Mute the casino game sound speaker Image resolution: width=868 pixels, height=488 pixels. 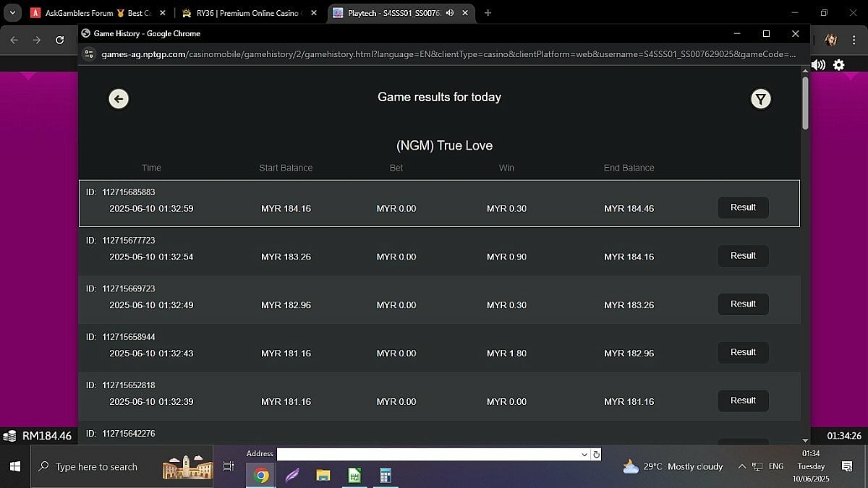point(818,65)
